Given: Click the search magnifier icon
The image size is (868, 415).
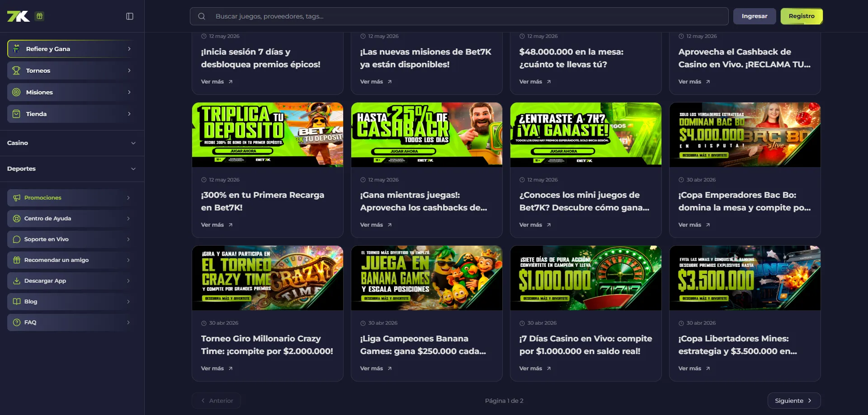Looking at the screenshot, I should click(x=202, y=16).
